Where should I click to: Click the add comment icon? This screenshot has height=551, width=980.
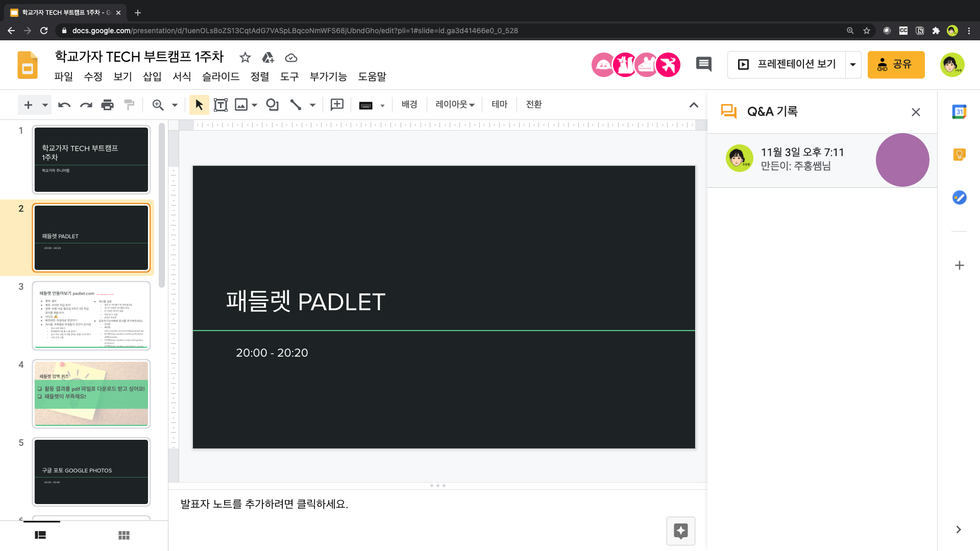click(x=337, y=105)
